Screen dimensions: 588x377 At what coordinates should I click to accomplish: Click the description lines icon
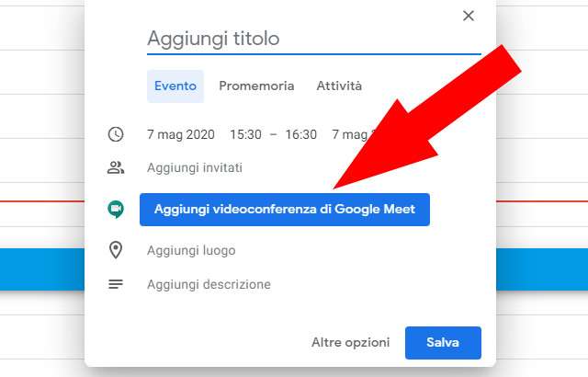116,284
